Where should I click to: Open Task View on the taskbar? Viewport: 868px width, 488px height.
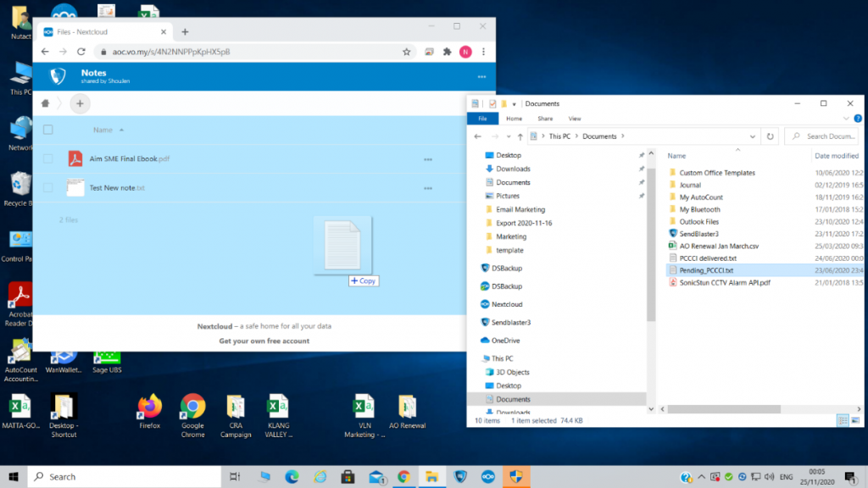click(235, 477)
